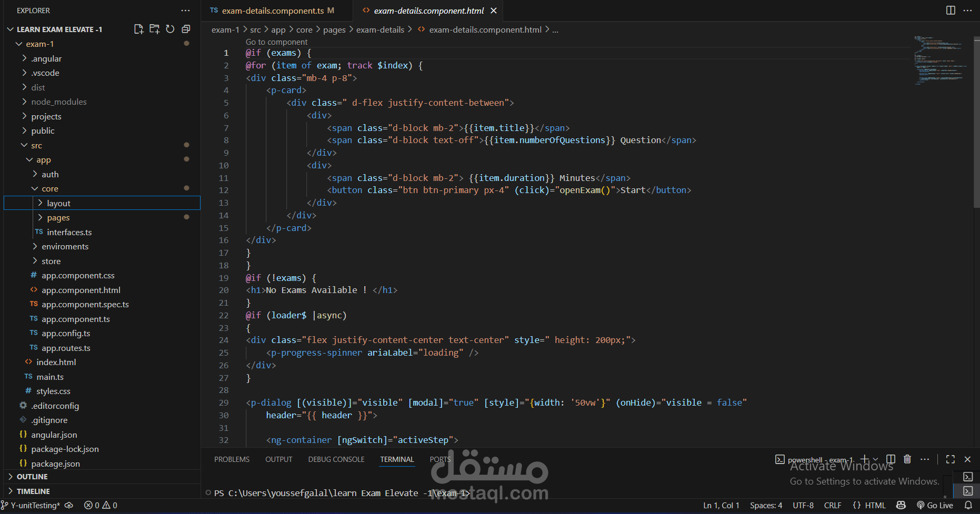Open the terminal launch profile dropdown

click(875, 459)
